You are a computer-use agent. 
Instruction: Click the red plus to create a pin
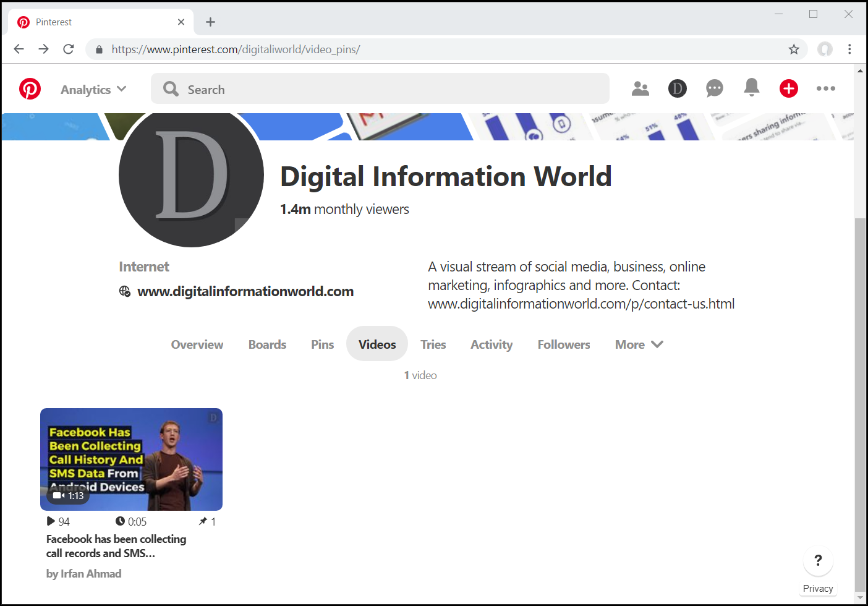point(789,88)
